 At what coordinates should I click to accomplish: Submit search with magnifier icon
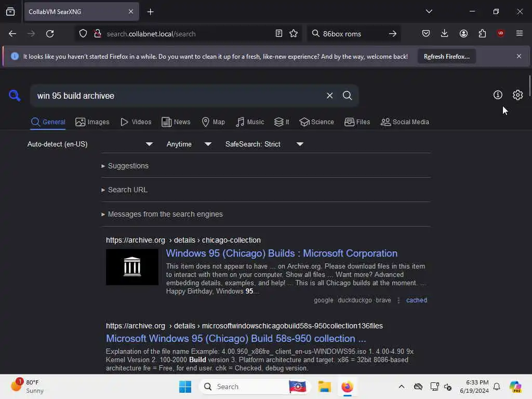pyautogui.click(x=347, y=96)
